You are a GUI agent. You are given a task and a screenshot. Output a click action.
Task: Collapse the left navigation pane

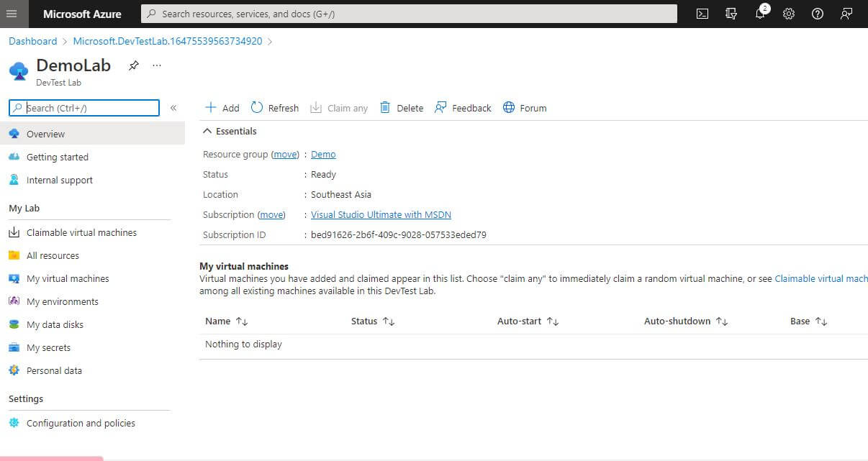(173, 108)
